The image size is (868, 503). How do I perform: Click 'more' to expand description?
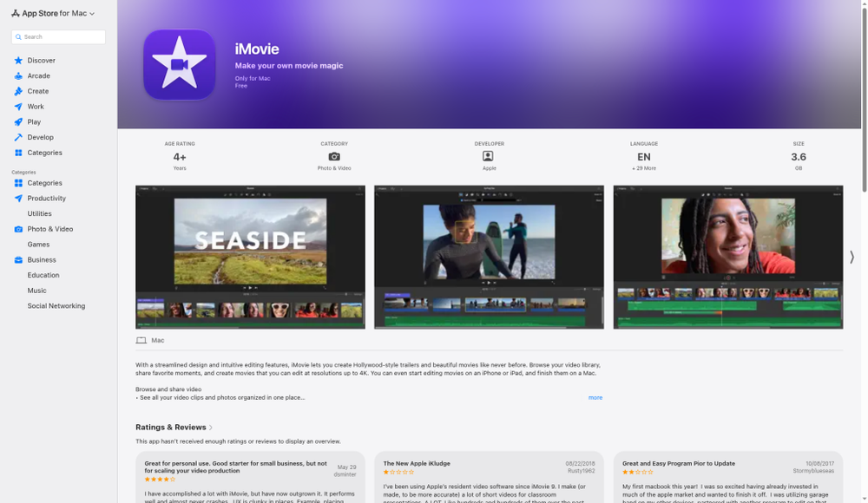(595, 398)
